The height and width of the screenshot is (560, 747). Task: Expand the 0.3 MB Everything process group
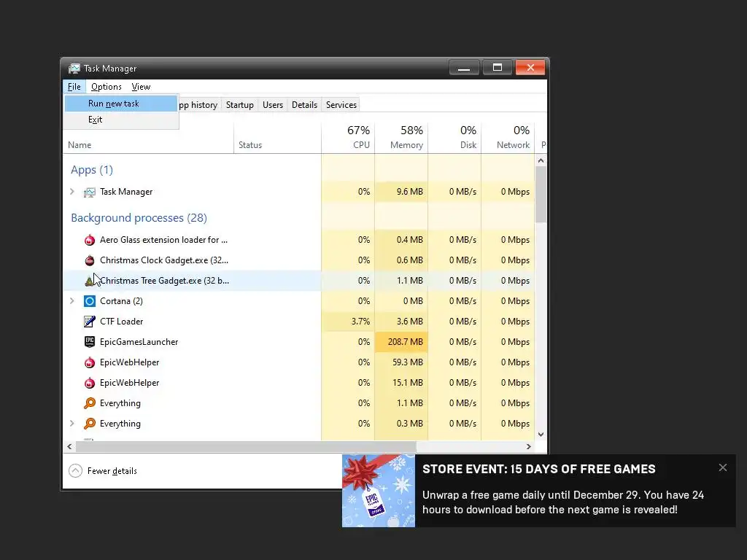[72, 424]
